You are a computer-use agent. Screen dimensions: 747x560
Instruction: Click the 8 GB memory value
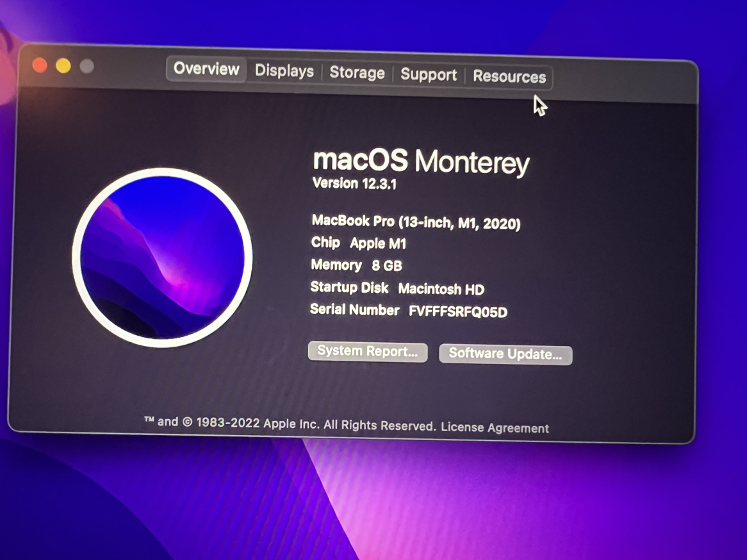[x=386, y=265]
